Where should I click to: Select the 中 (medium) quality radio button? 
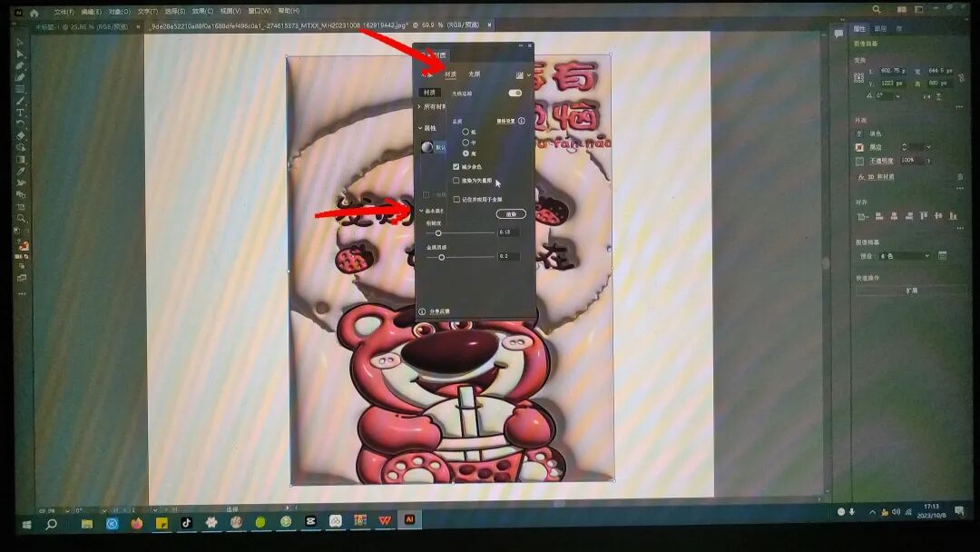(465, 143)
